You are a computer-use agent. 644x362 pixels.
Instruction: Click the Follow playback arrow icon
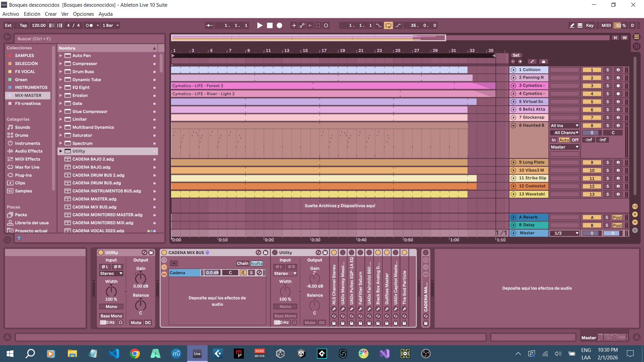[x=209, y=25]
